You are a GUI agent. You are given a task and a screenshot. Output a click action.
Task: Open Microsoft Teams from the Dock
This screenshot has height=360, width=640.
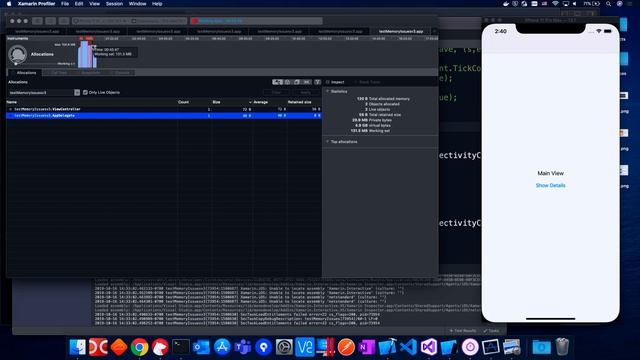point(243,347)
